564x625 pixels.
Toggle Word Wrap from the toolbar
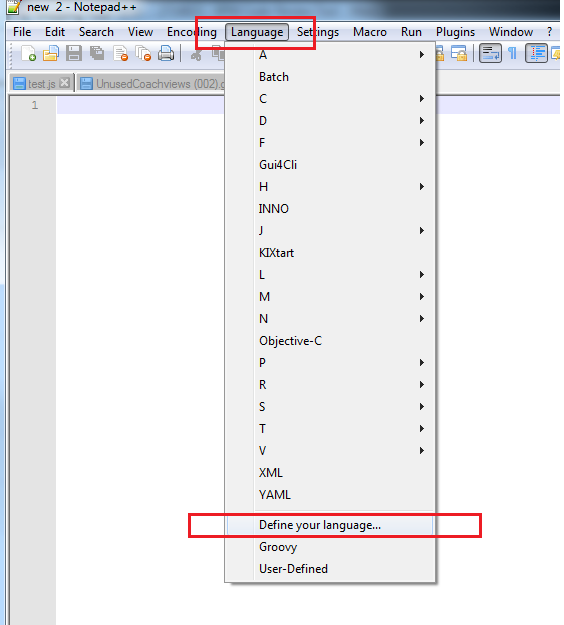(490, 53)
